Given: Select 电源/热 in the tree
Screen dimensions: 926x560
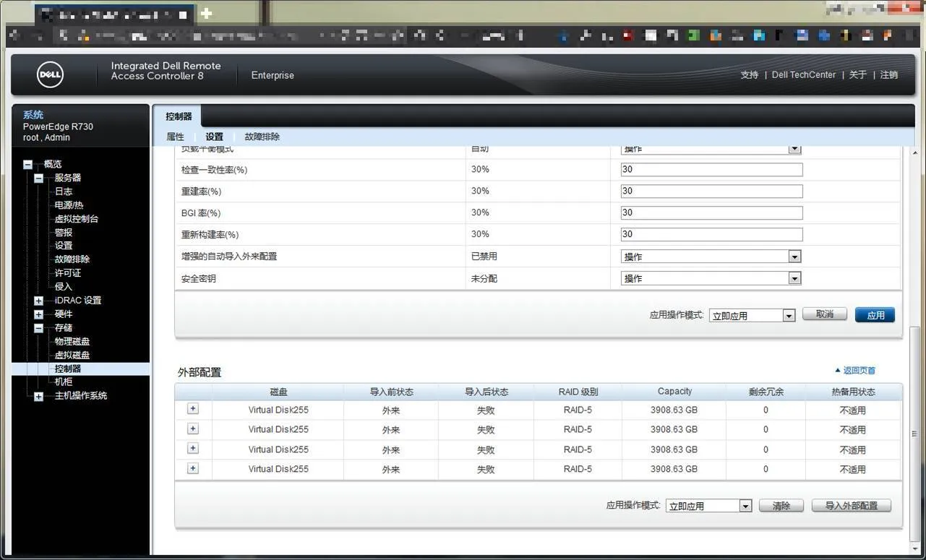Looking at the screenshot, I should (69, 205).
